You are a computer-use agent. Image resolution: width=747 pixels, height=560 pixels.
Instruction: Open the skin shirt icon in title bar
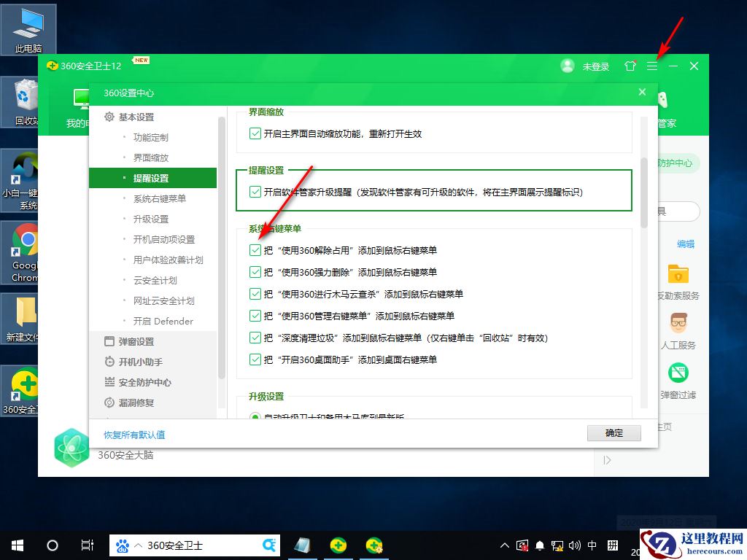coord(630,66)
